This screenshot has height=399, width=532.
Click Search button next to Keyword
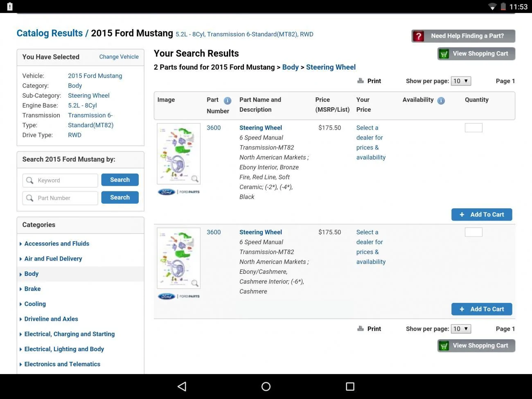tap(120, 180)
